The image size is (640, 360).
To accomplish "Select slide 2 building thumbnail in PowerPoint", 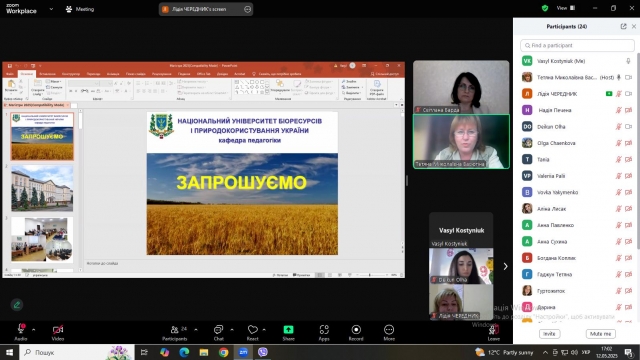I will 42,188.
